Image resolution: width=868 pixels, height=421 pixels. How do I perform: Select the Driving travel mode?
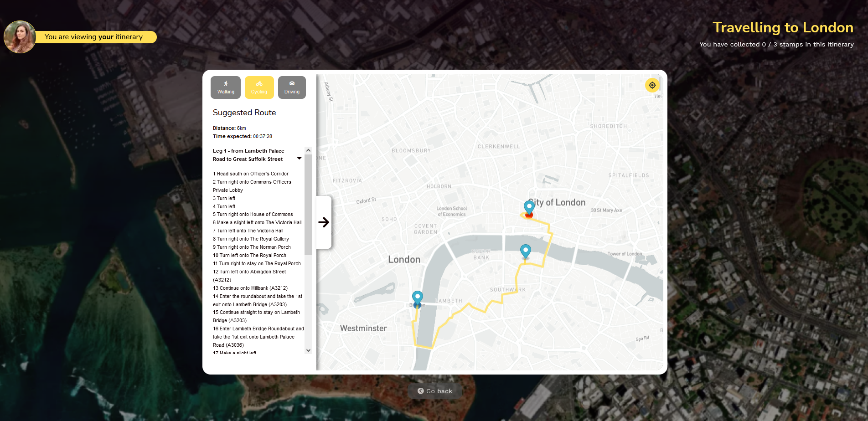pyautogui.click(x=292, y=87)
